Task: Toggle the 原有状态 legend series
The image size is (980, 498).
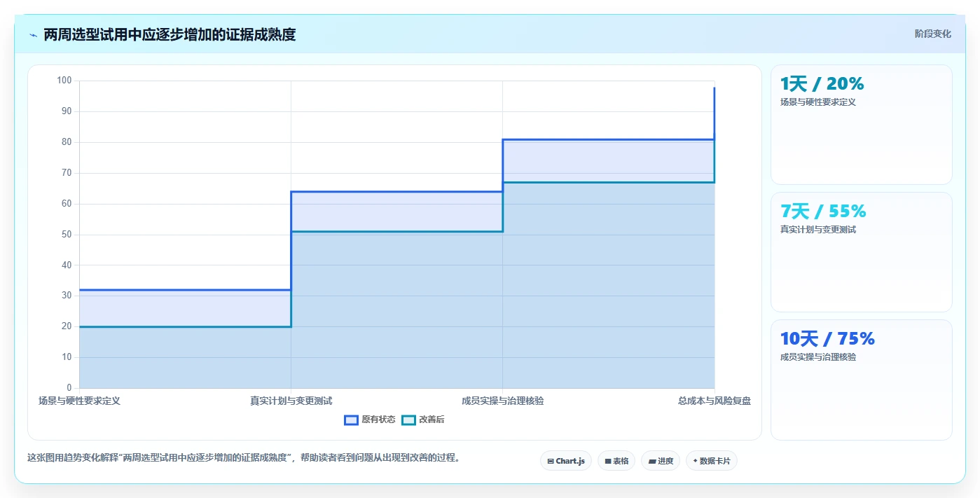Action: tap(370, 420)
